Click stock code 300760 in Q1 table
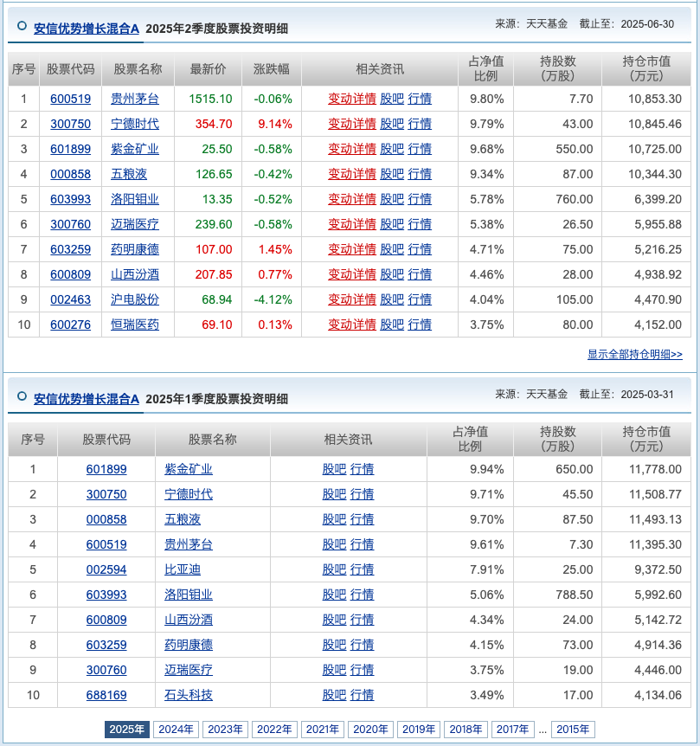This screenshot has width=700, height=746. point(106,671)
